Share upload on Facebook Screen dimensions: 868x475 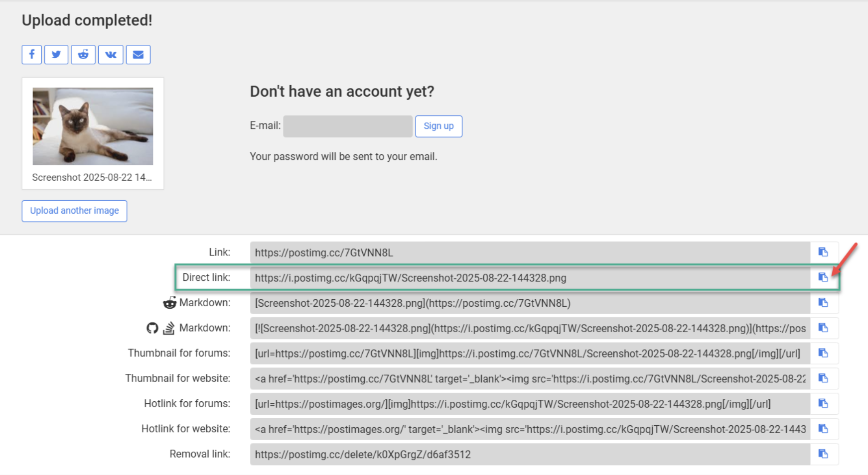click(31, 54)
